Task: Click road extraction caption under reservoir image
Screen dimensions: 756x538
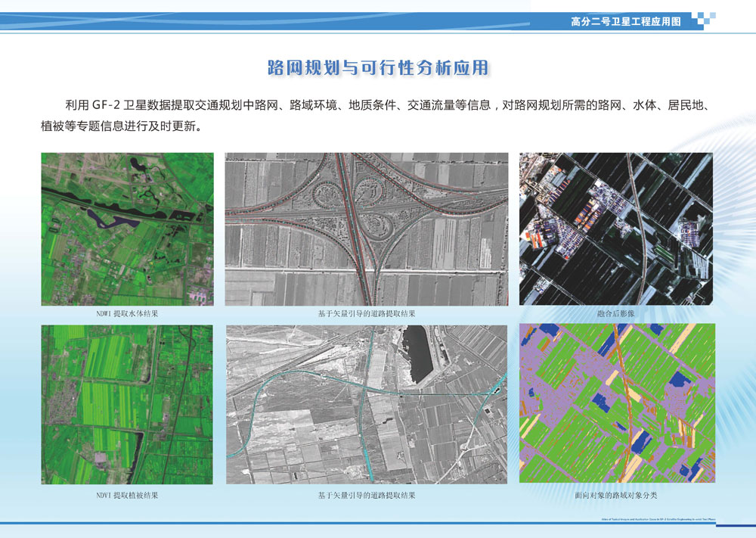Action: [x=367, y=495]
